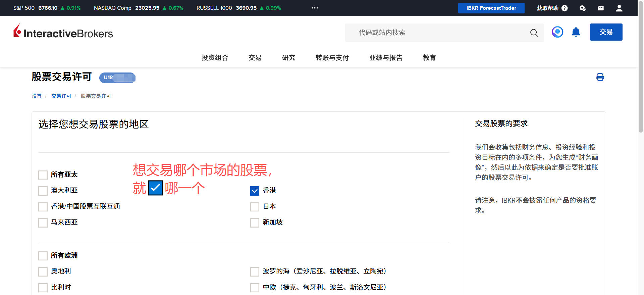Print the page using the printer icon
Viewport: 644px width, 295px height.
(600, 77)
